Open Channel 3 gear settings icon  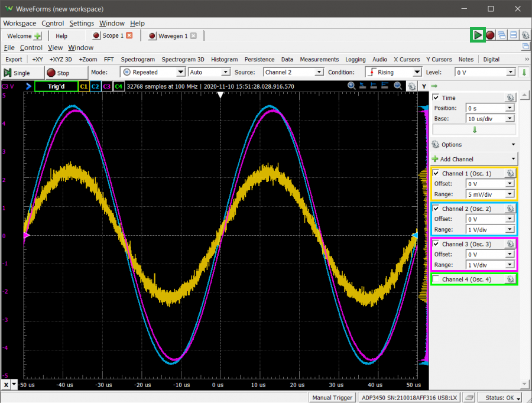pos(510,244)
